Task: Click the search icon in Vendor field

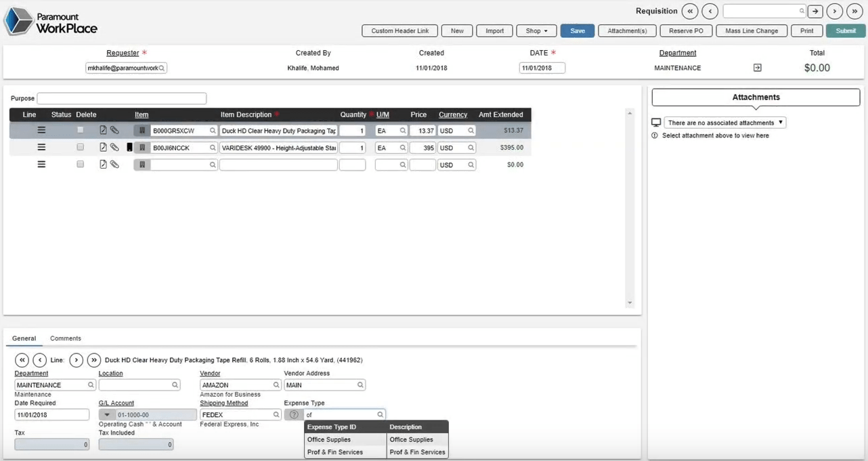Action: [276, 385]
